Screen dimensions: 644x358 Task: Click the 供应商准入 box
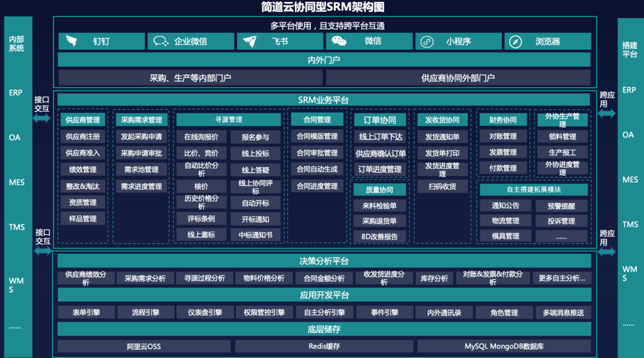click(x=83, y=153)
